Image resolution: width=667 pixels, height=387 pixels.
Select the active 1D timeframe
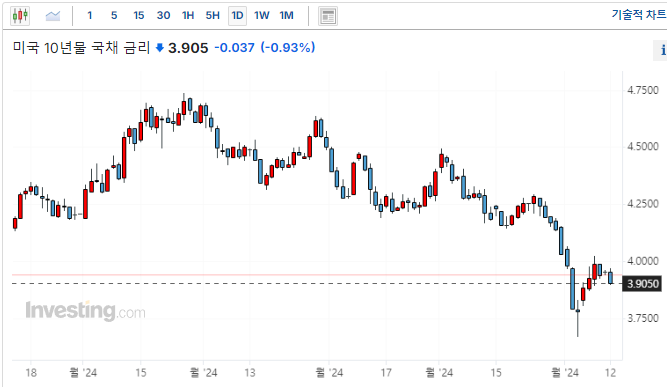(x=237, y=16)
